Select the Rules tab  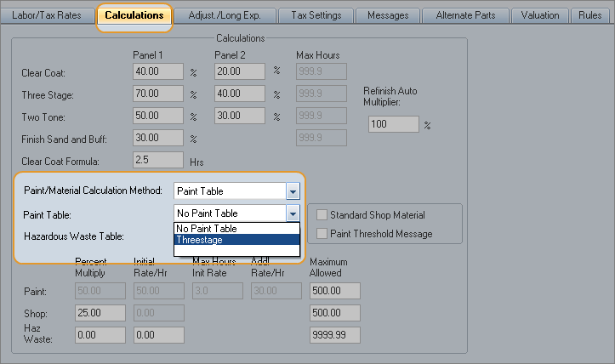[x=590, y=15]
